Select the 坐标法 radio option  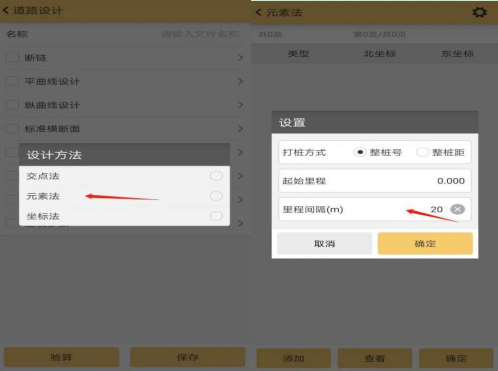[x=216, y=216]
